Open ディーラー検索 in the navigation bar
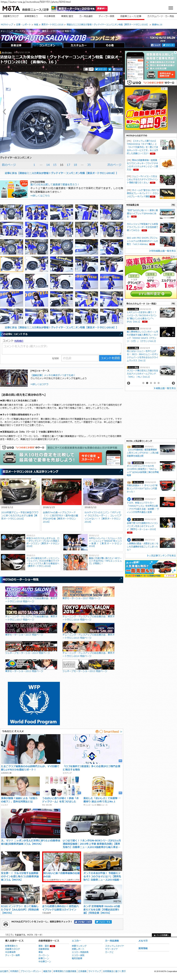This screenshot has width=177, height=980. (x=106, y=16)
